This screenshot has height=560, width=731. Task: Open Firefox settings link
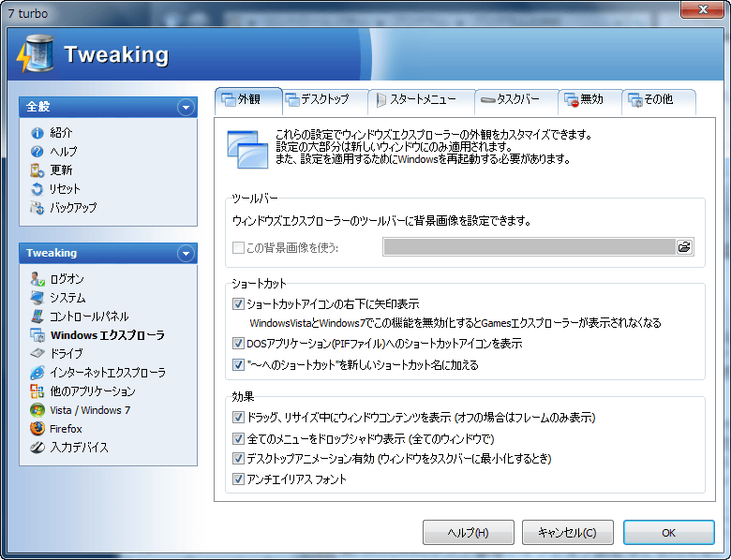point(66,429)
